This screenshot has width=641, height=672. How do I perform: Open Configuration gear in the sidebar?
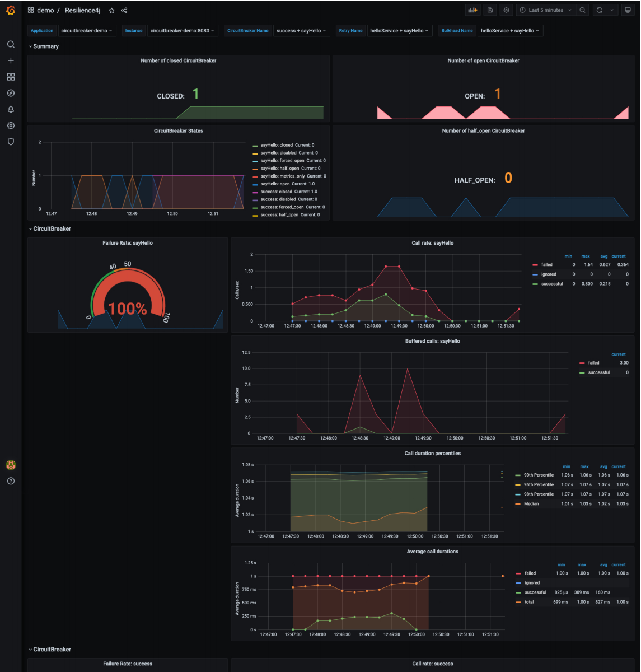[11, 125]
